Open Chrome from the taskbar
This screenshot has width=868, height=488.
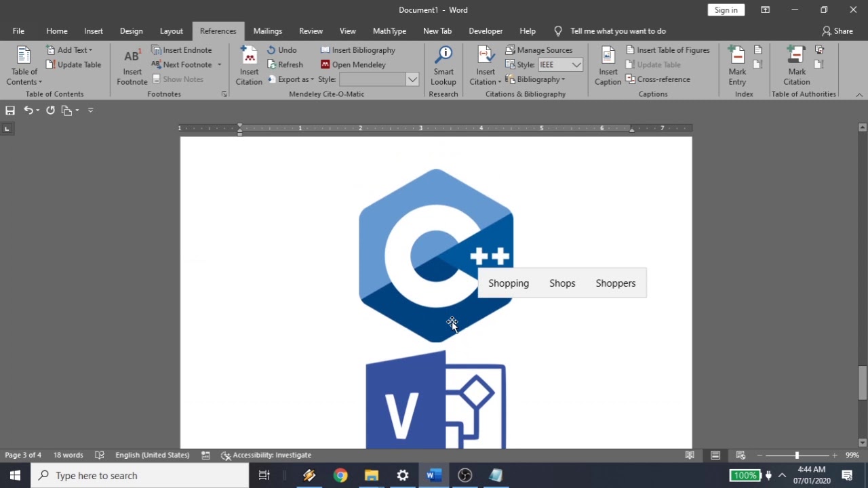click(x=340, y=476)
